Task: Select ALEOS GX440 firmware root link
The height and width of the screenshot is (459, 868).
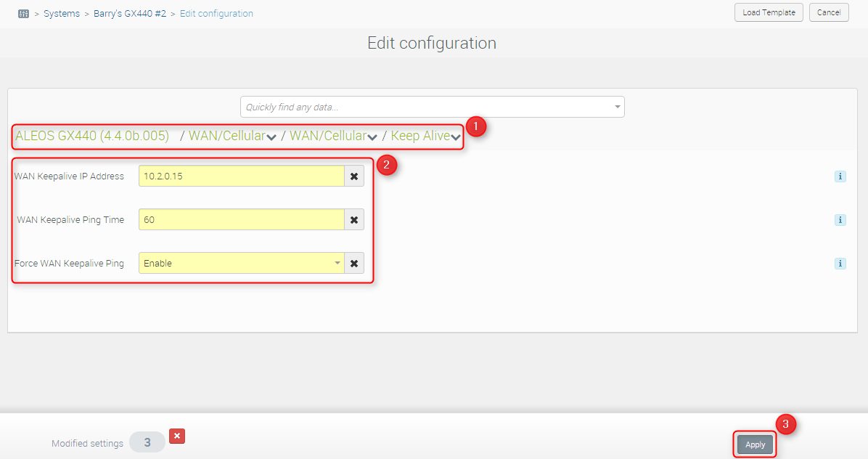Action: coord(92,136)
